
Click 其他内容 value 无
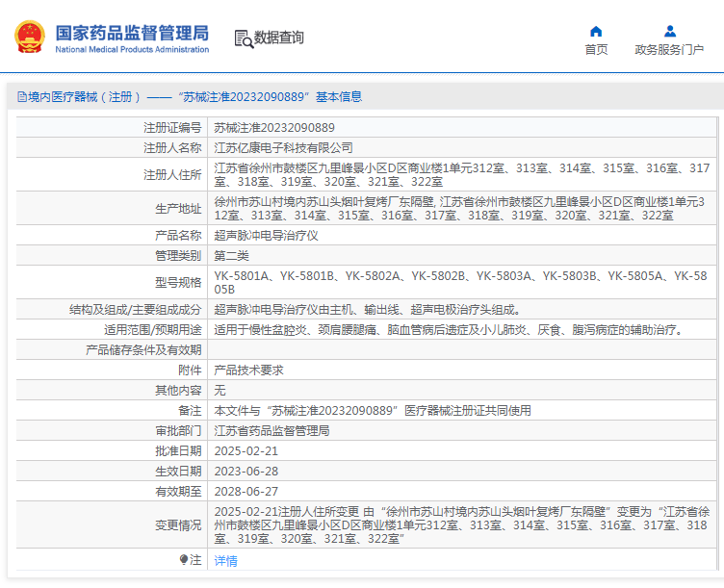[220, 391]
